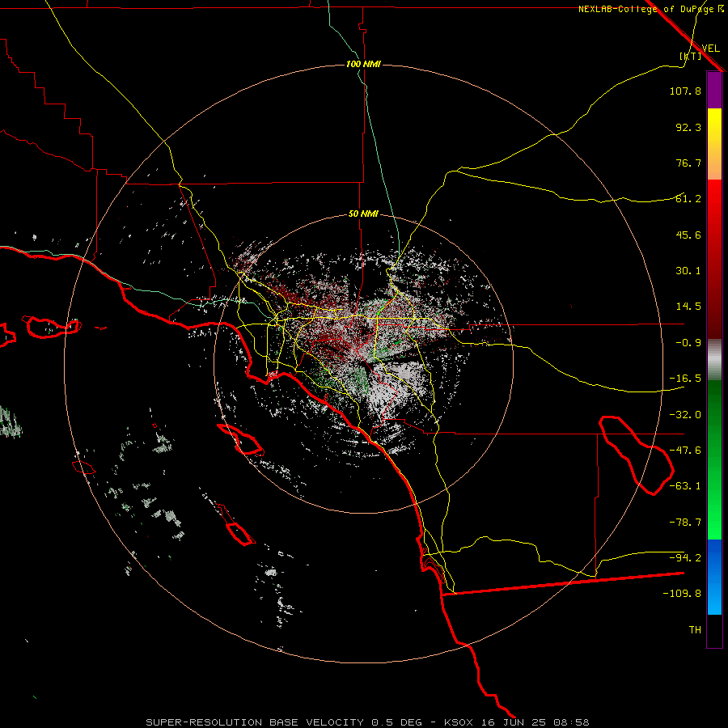Click the gray segment of color bar
This screenshot has height=728, width=728.
[x=714, y=360]
